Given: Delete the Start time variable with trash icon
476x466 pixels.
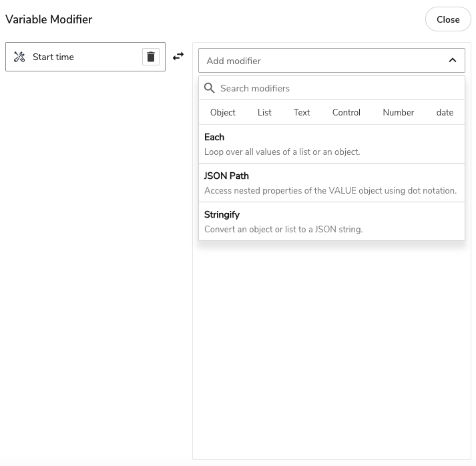Looking at the screenshot, I should (151, 57).
